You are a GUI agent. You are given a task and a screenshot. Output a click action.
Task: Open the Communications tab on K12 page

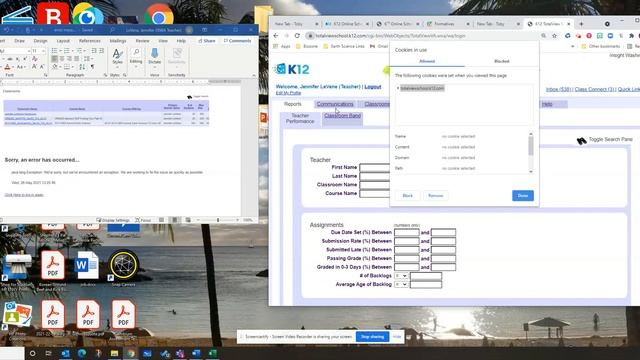[335, 104]
